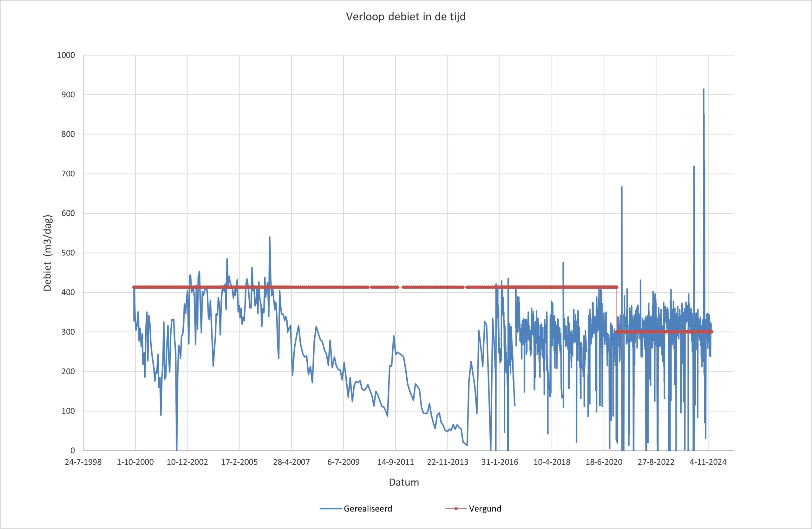Click the 'Gerealiseerd' legend entry
Screen dimensions: 812x529
click(x=356, y=508)
